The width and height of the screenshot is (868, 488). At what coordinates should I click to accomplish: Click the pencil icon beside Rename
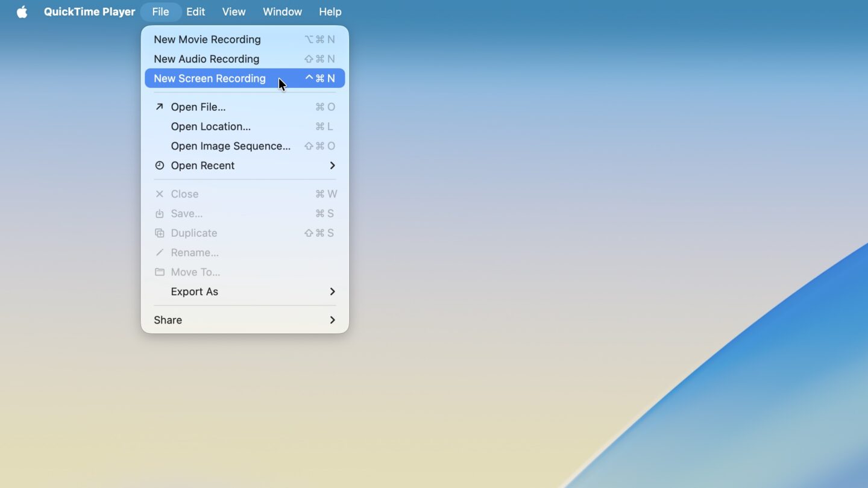point(159,252)
